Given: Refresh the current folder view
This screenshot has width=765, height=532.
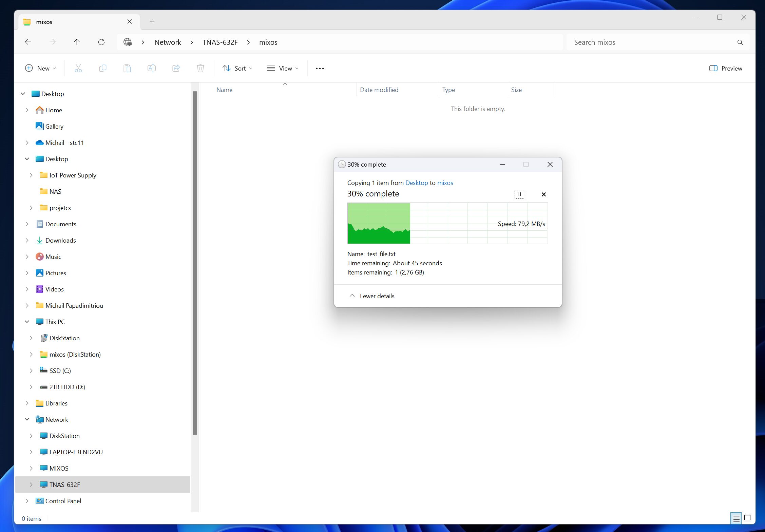Looking at the screenshot, I should pos(101,42).
